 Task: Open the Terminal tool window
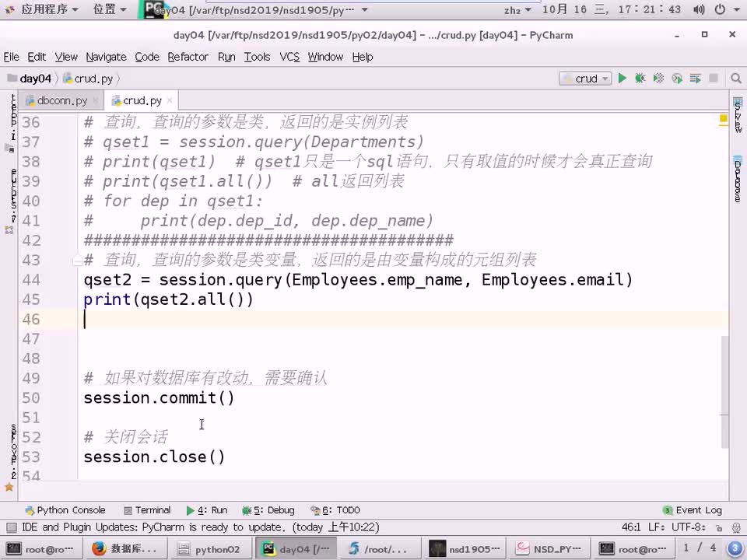click(147, 510)
